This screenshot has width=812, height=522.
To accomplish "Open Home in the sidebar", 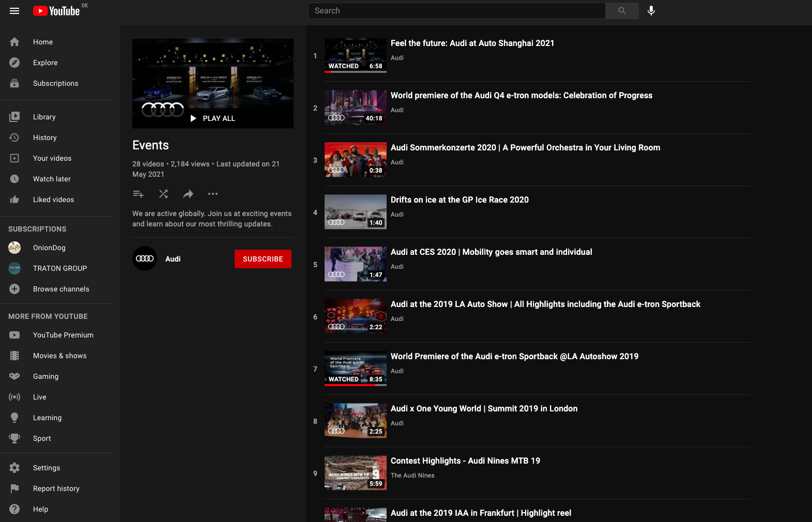I will coord(56,42).
